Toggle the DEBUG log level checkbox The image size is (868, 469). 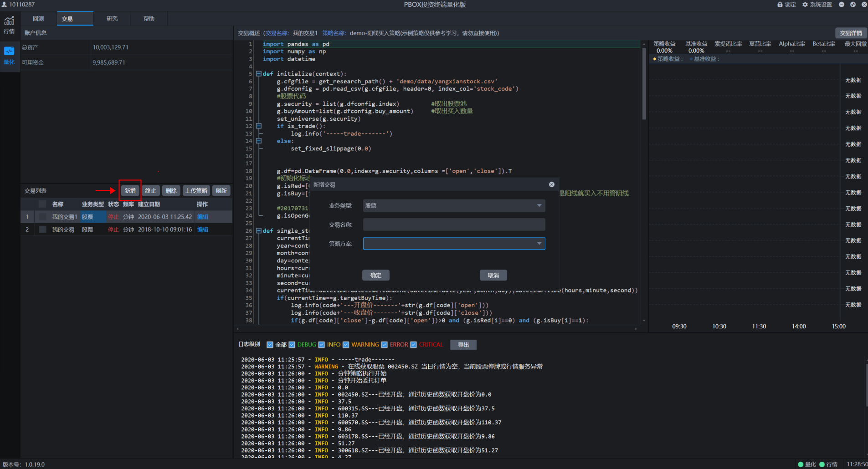coord(292,345)
